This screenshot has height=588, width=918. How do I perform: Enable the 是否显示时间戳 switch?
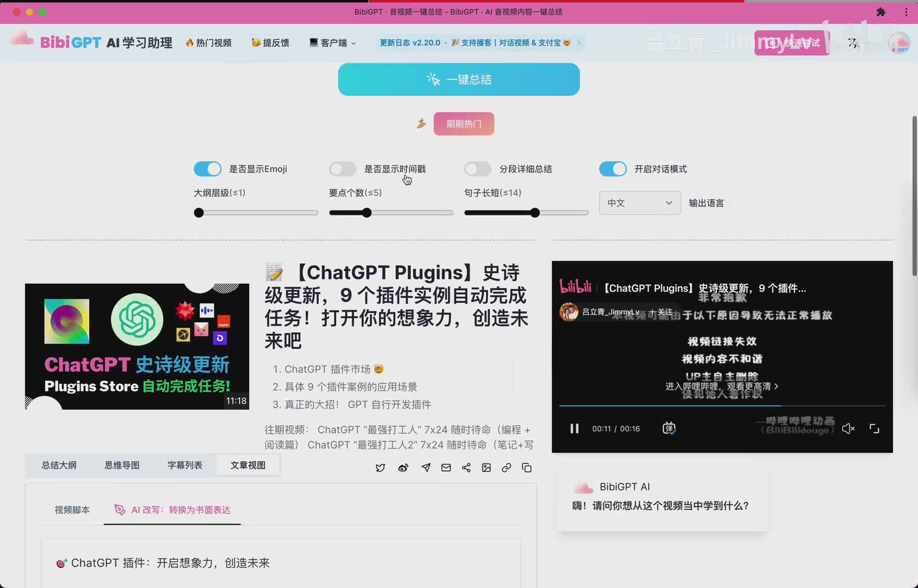[x=342, y=169]
